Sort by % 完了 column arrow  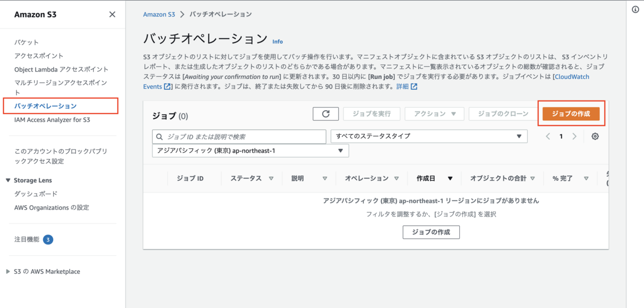(587, 178)
